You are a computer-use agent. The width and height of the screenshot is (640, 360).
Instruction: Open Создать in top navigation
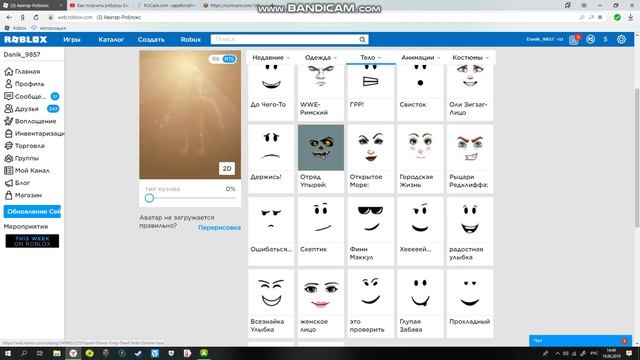pyautogui.click(x=151, y=40)
